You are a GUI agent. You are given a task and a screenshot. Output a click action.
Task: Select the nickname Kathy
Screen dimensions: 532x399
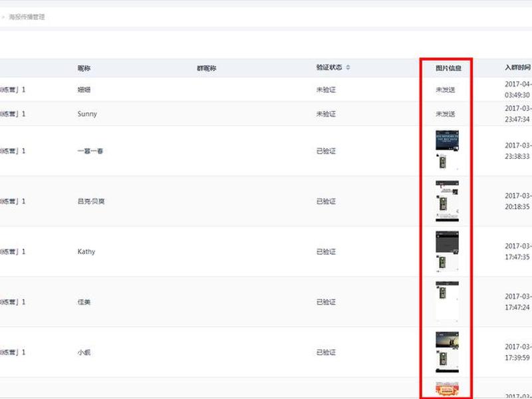pyautogui.click(x=86, y=252)
